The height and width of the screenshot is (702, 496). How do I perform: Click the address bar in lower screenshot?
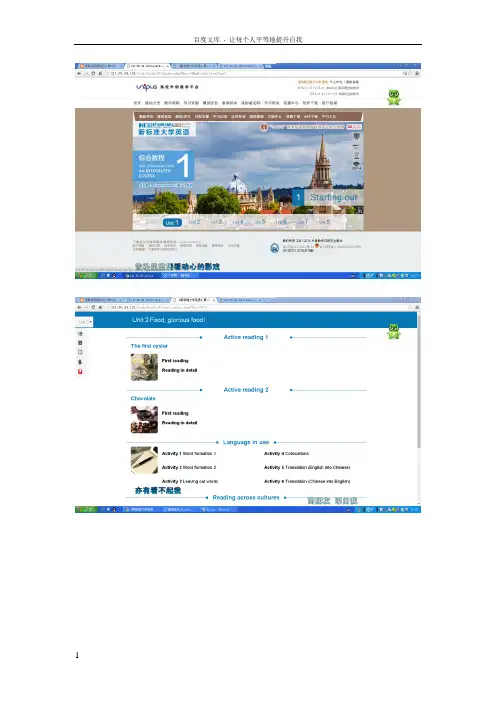255,308
